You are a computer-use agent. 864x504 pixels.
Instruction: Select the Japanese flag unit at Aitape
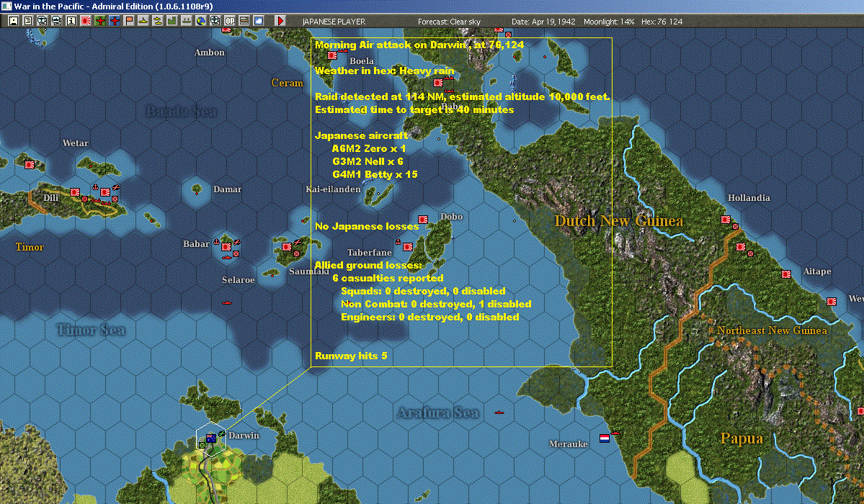pos(786,274)
